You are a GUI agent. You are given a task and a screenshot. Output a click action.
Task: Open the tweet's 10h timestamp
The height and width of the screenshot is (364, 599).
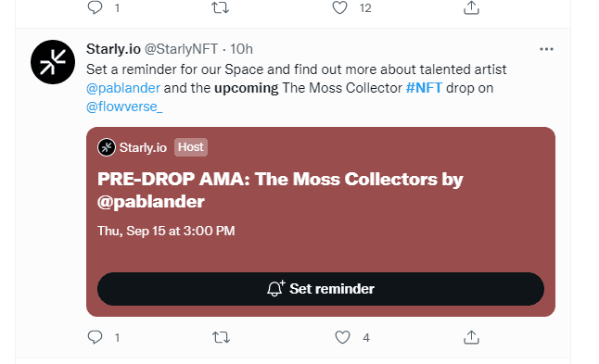tap(241, 49)
